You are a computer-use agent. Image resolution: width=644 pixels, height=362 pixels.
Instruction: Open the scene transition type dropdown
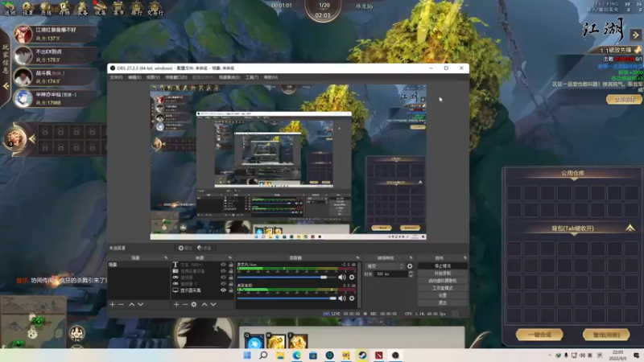click(385, 266)
